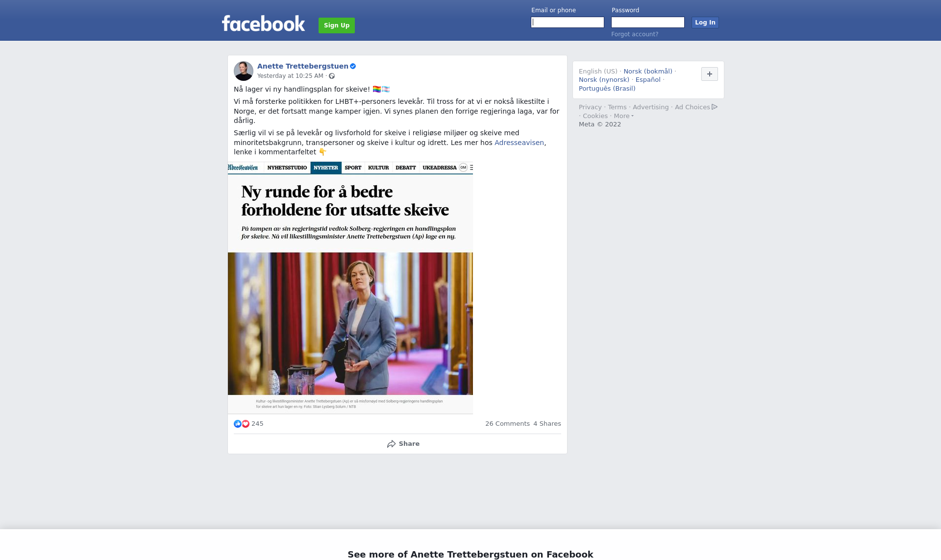Open the 26 Comments link
Image resolution: width=941 pixels, height=560 pixels.
pyautogui.click(x=507, y=424)
